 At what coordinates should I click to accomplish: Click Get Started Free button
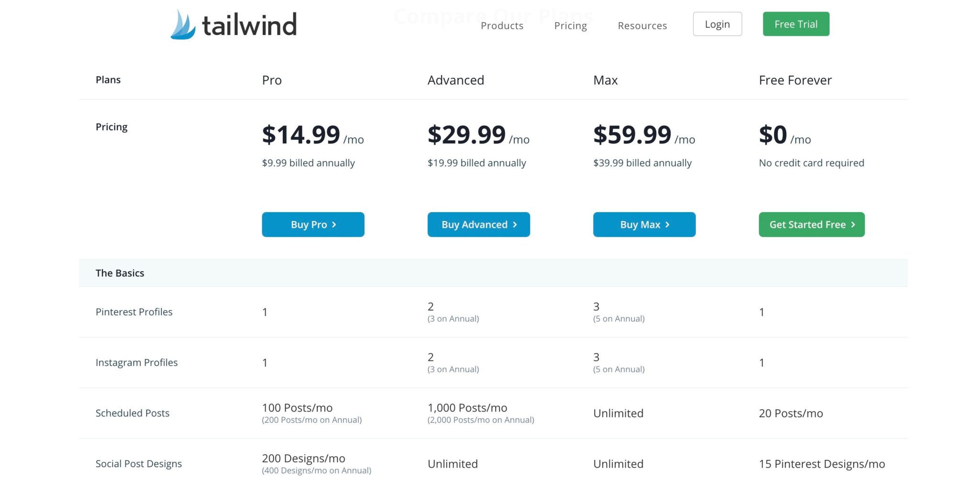point(812,224)
